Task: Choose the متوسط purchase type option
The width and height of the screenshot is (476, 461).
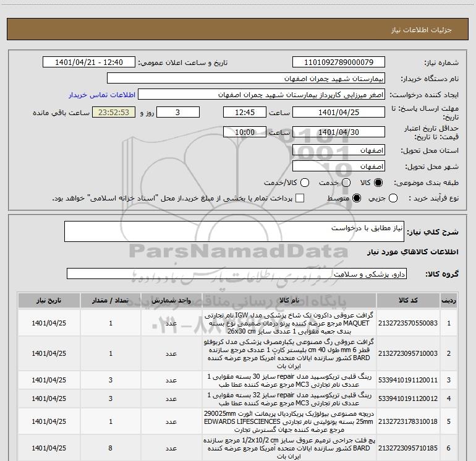Action: (x=357, y=198)
